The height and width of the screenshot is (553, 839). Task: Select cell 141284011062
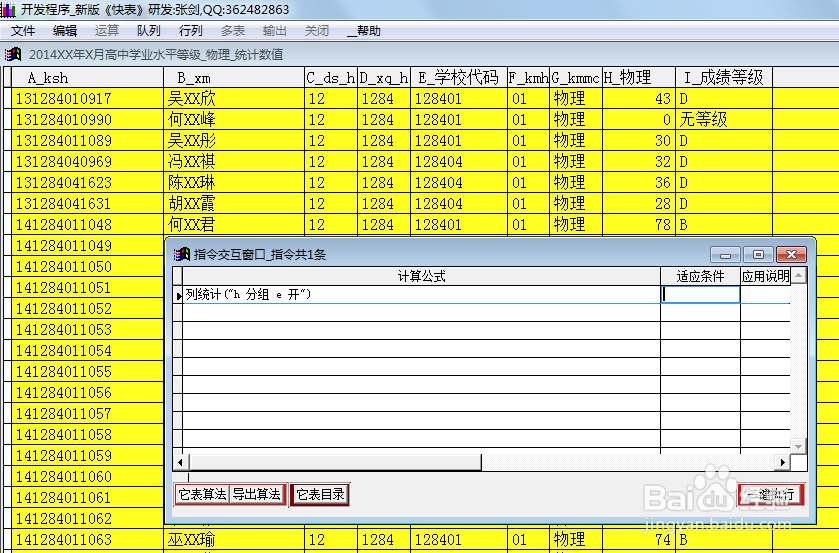[x=87, y=518]
